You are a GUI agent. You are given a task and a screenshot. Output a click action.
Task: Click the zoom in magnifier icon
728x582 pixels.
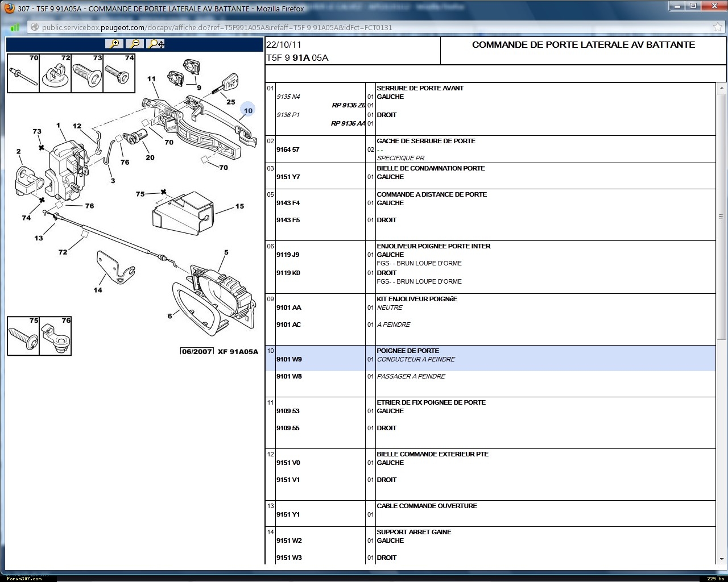click(114, 44)
